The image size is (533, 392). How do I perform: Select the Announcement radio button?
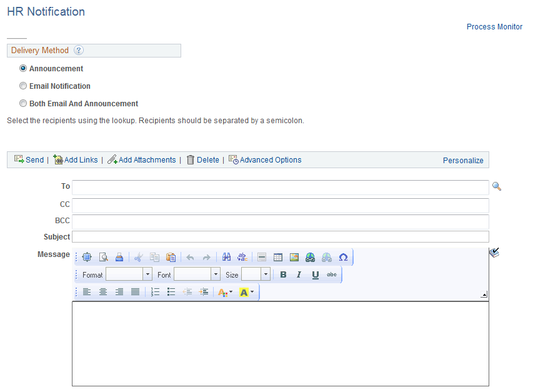tap(22, 68)
